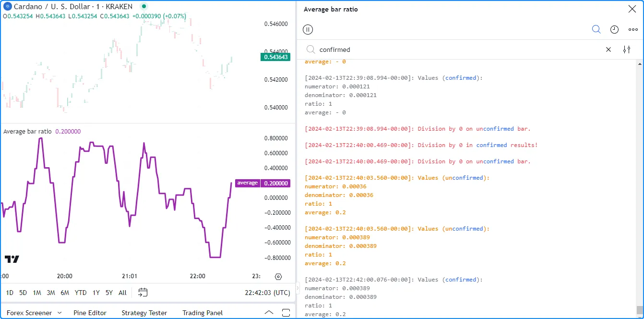Select the YTD time range
Viewport: 644px width, 319px height.
coord(81,293)
